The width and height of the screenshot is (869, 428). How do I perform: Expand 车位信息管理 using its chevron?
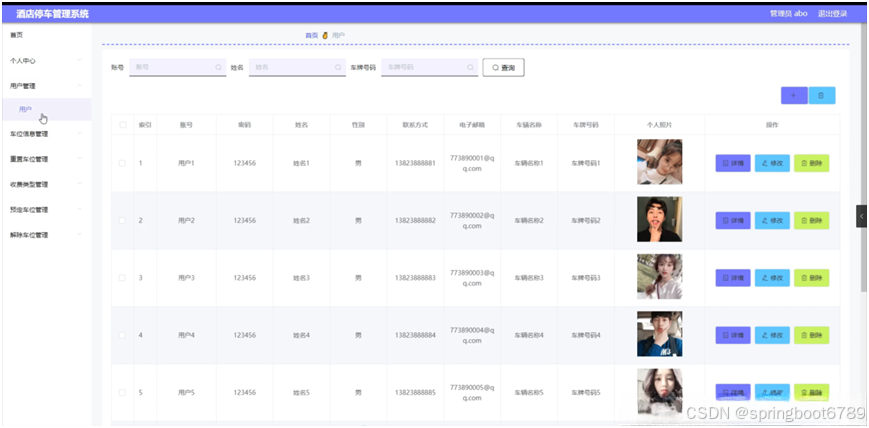pyautogui.click(x=80, y=133)
